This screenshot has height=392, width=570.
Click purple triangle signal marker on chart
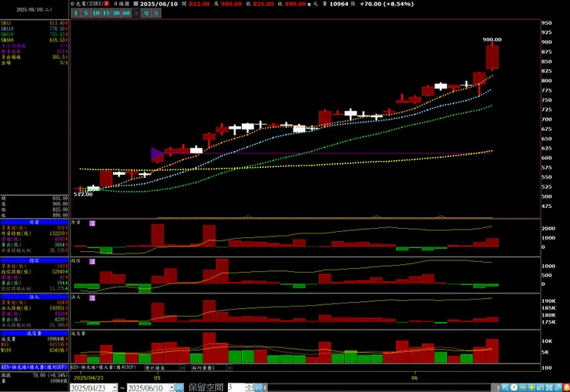coord(156,154)
